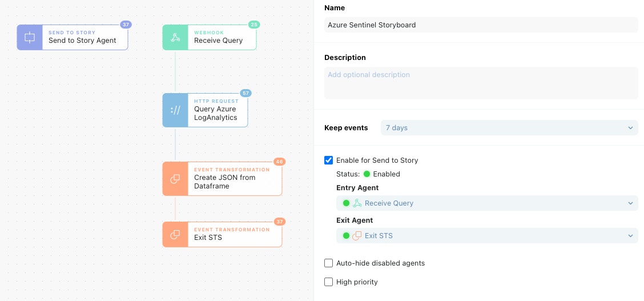Click event count badge 57 on Query Azure
The height and width of the screenshot is (301, 644).
point(245,93)
